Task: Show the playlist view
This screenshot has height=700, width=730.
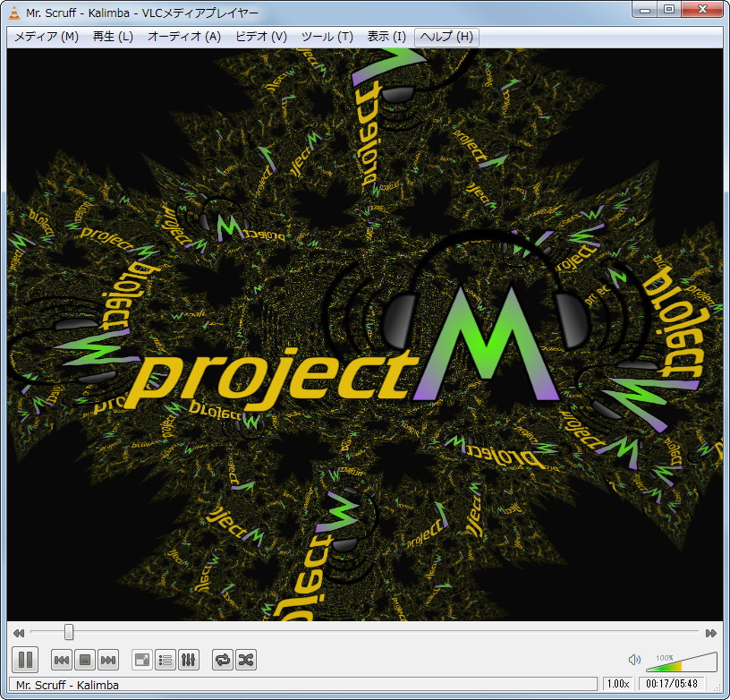Action: (x=165, y=660)
